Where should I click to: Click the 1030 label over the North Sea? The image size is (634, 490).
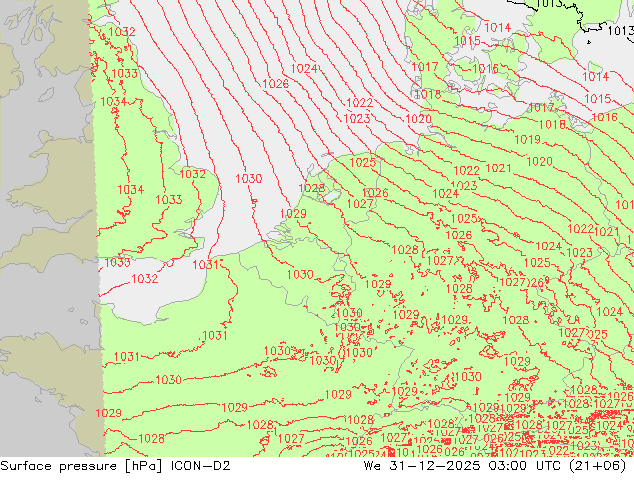(249, 178)
